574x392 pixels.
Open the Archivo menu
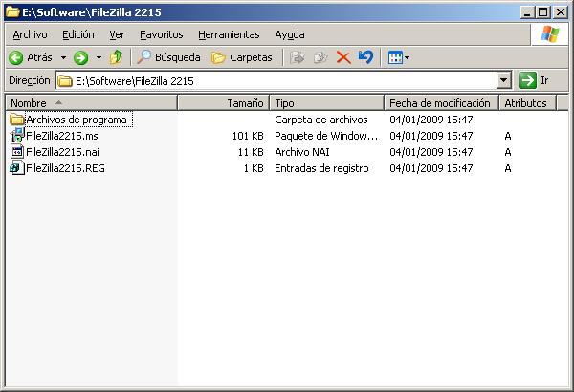30,34
